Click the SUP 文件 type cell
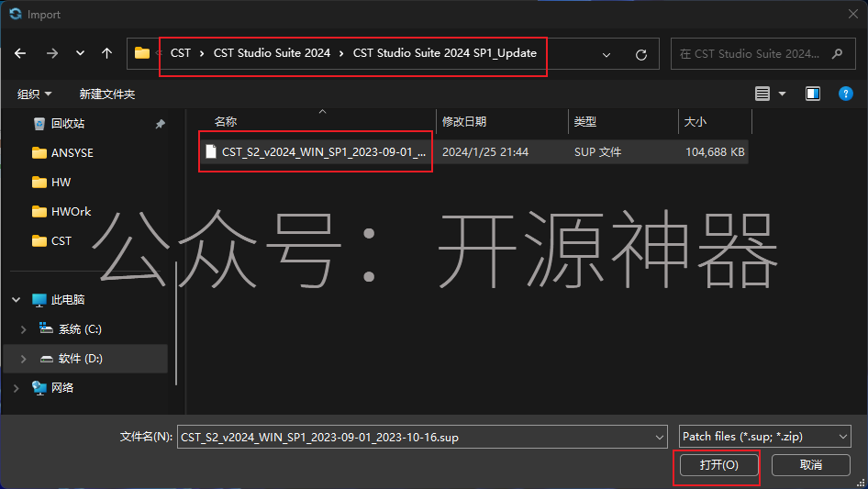Screen dimensions: 868x489 point(598,151)
